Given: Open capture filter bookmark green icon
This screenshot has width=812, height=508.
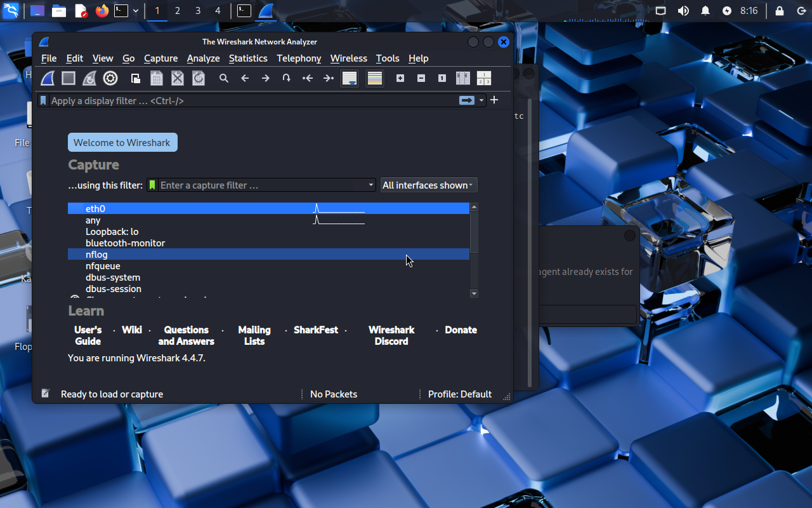Looking at the screenshot, I should pos(152,185).
